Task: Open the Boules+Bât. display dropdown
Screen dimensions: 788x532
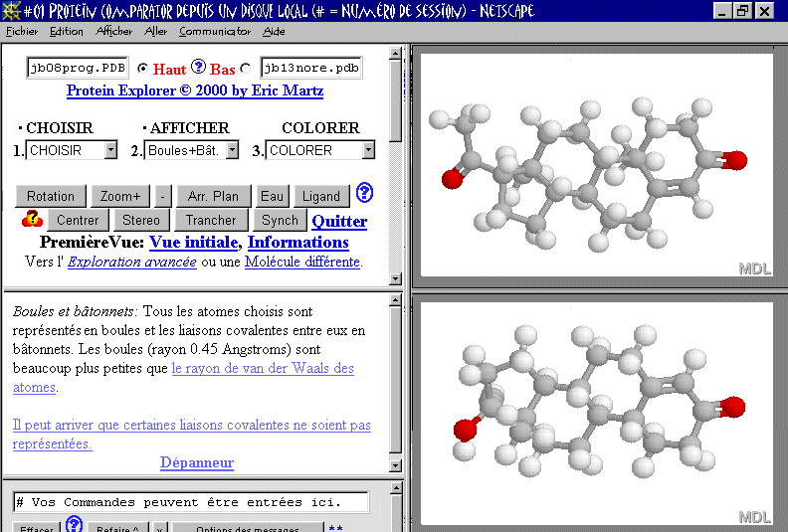Action: 191,150
